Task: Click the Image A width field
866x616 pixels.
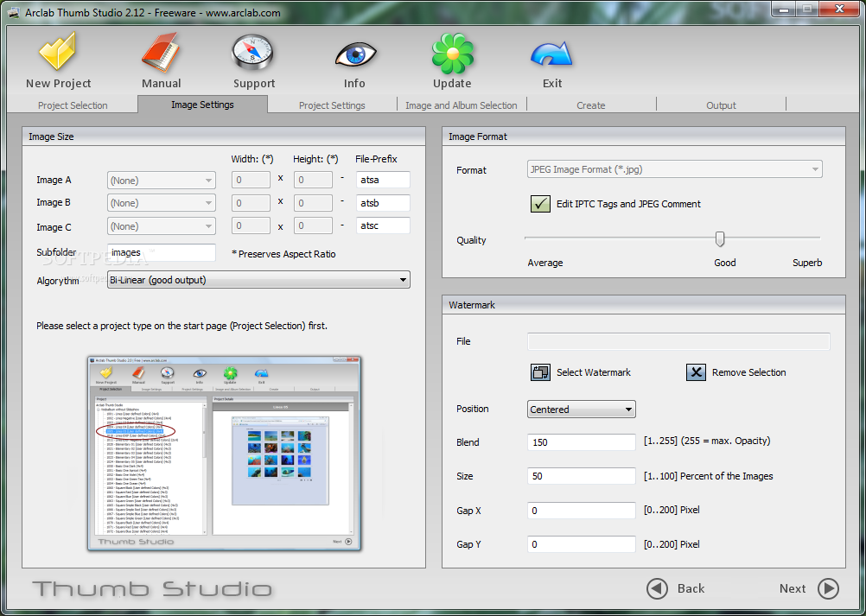Action: (x=251, y=180)
